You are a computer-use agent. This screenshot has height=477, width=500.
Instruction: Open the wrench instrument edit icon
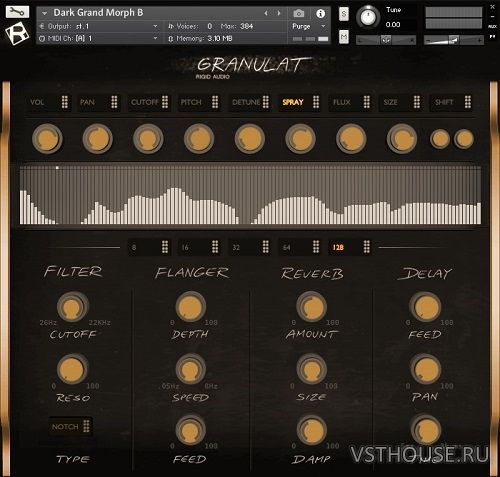17,12
